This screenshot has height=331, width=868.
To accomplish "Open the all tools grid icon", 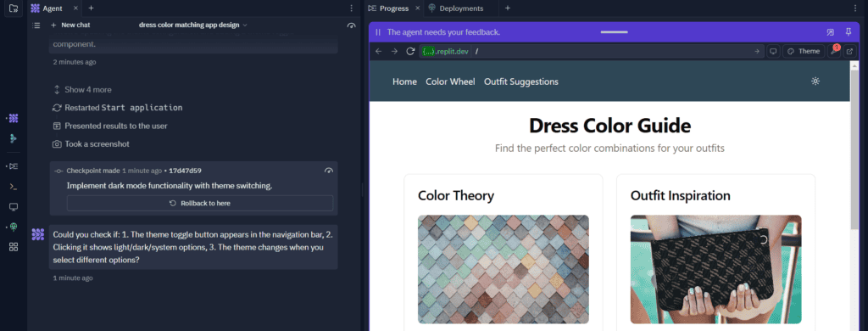I will [14, 247].
